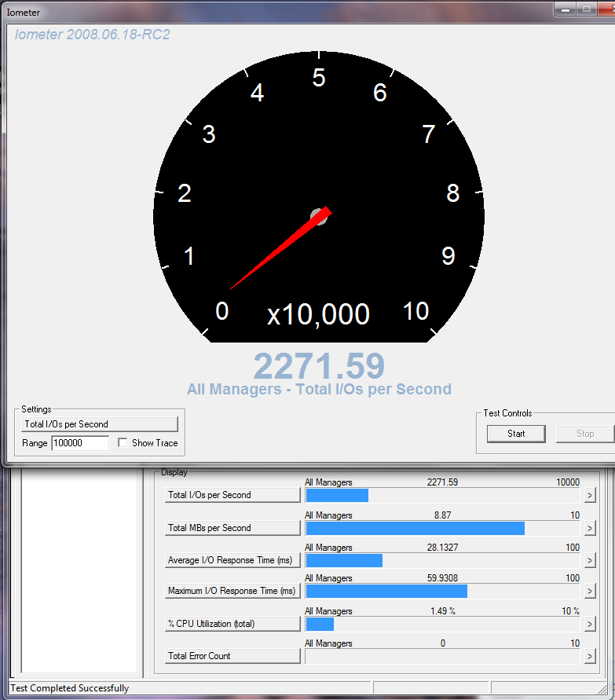Click the 1.49 % CPU utilization value
The width and height of the screenshot is (615, 700).
443,611
